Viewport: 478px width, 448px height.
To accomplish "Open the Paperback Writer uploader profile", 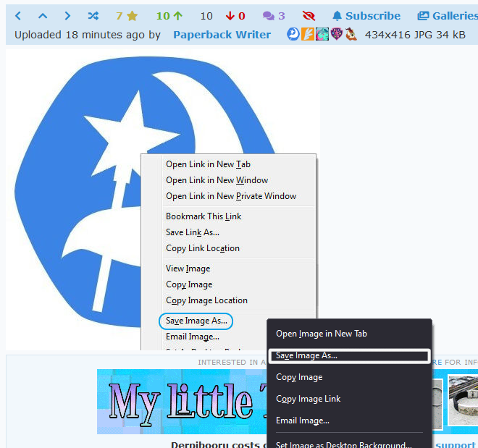I will point(222,35).
